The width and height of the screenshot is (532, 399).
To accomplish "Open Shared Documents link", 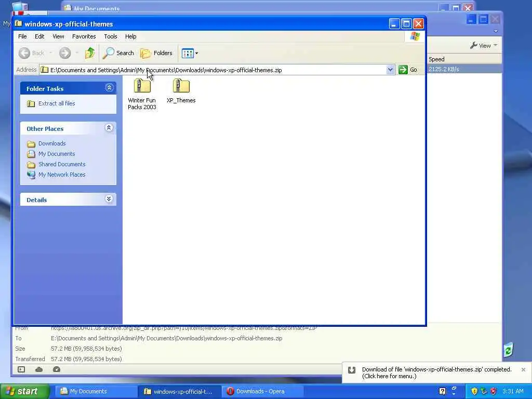I will coord(62,164).
